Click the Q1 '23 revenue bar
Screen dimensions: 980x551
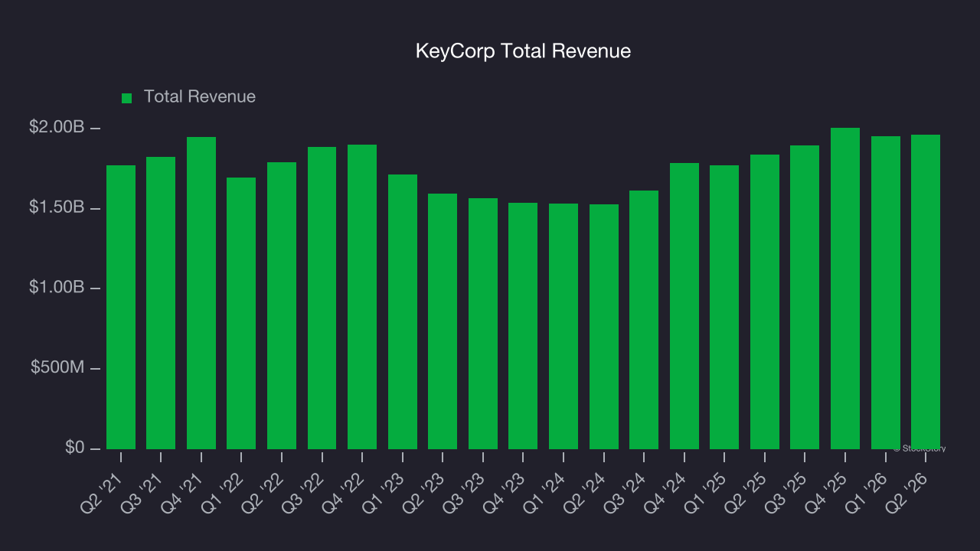pyautogui.click(x=403, y=312)
